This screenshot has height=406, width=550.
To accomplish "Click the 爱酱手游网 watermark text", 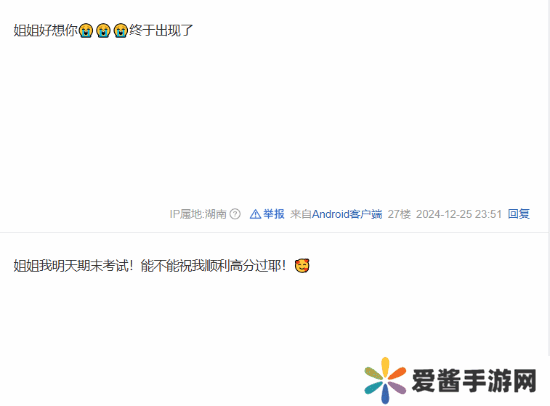I will tap(474, 381).
